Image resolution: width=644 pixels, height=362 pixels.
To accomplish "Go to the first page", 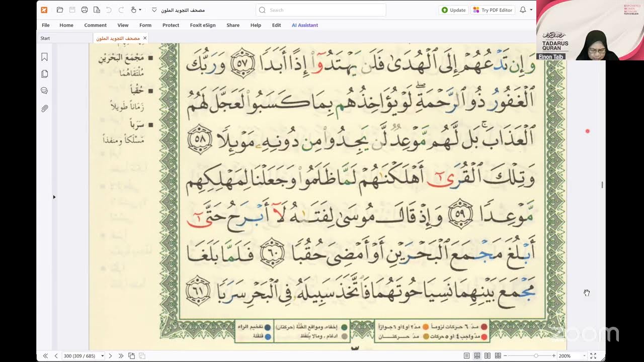I will pos(45,356).
